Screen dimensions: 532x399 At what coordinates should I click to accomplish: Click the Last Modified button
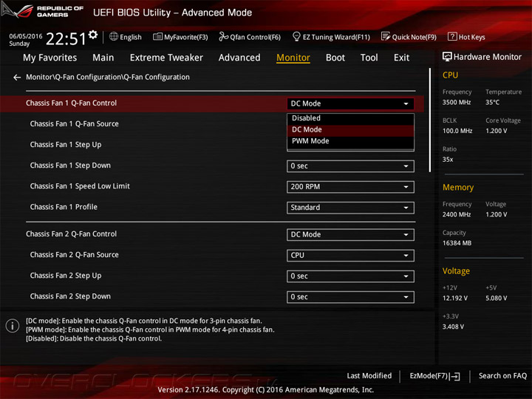(x=369, y=375)
